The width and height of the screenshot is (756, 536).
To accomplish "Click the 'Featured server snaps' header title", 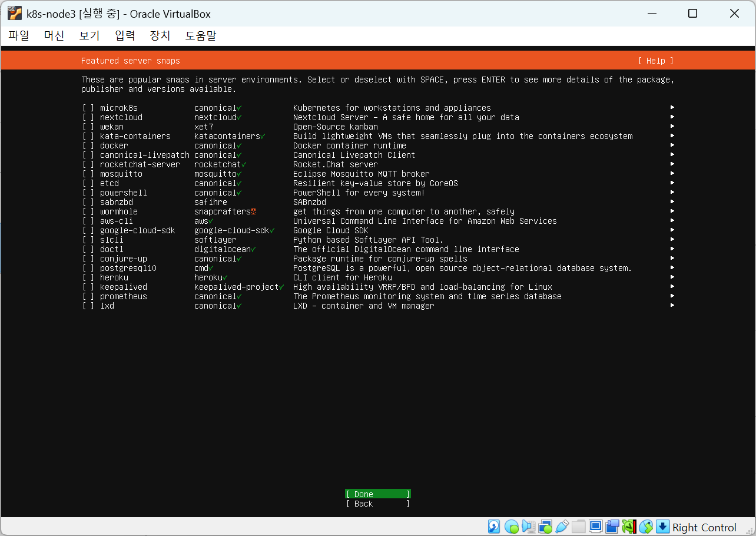I will pos(131,61).
